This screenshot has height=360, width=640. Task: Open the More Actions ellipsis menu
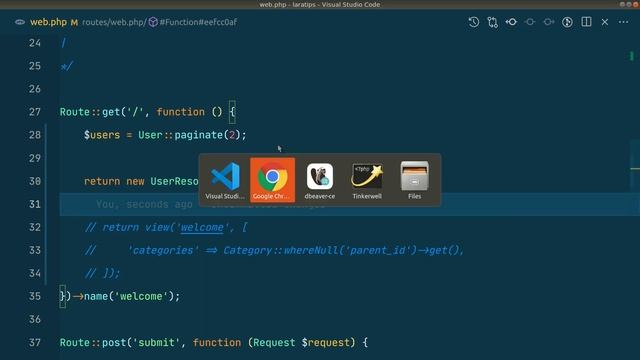click(623, 22)
